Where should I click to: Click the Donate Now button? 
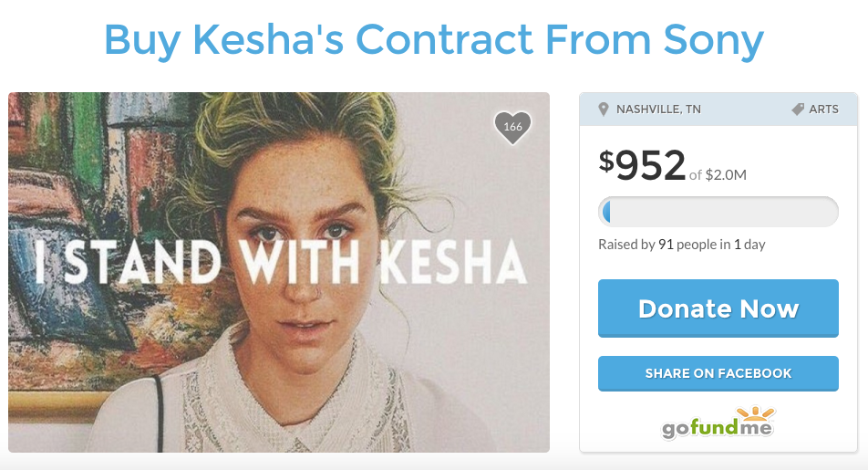click(x=718, y=308)
